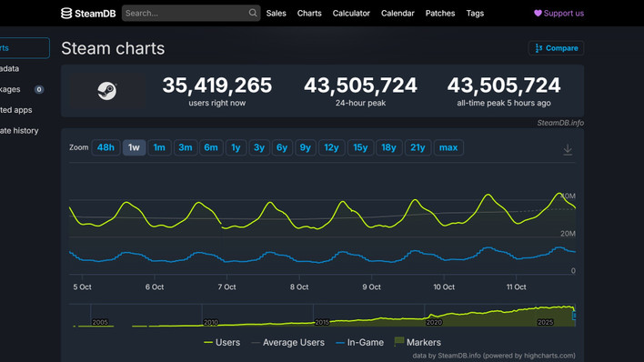
Task: Toggle the In-Game series legend entry
Action: 360,342
